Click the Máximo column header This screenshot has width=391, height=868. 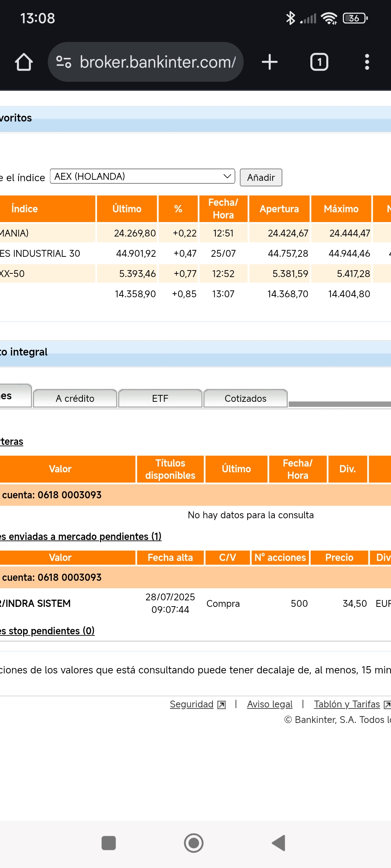[x=341, y=209]
